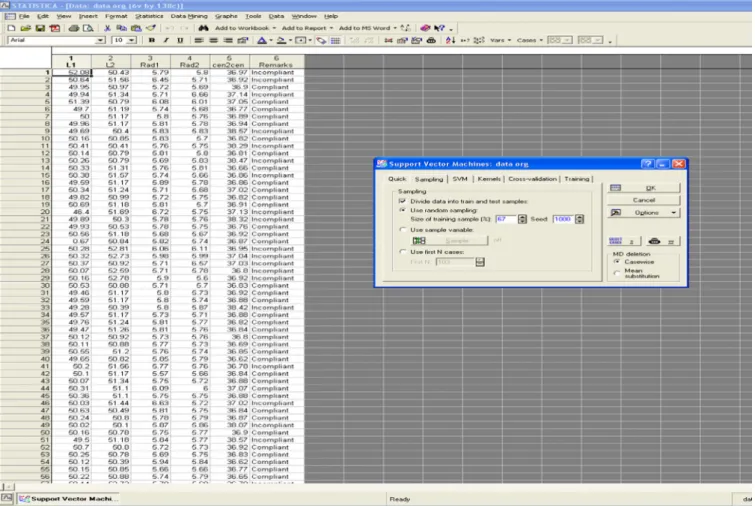Open the font size 10 dropdown
This screenshot has width=755, height=506.
(x=131, y=40)
